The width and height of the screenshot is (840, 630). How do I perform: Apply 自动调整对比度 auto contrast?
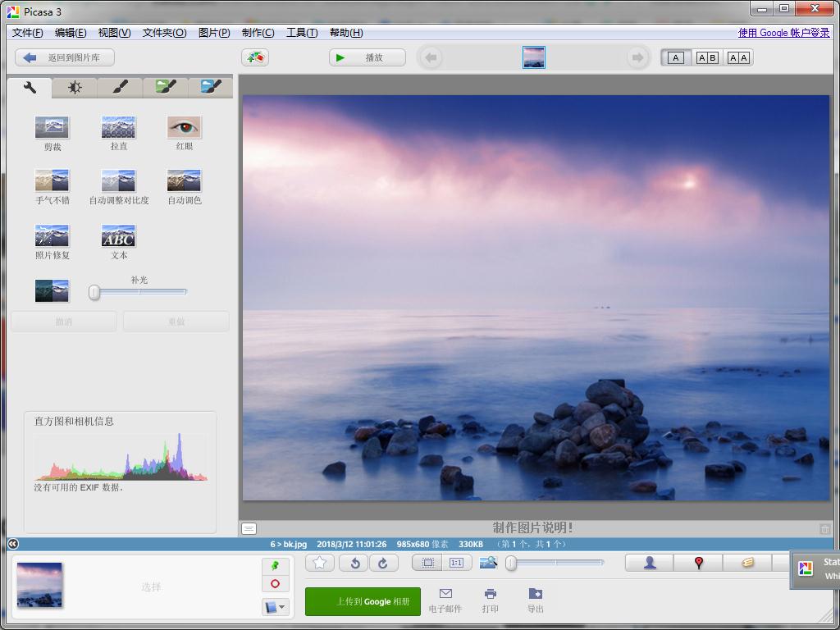click(117, 185)
